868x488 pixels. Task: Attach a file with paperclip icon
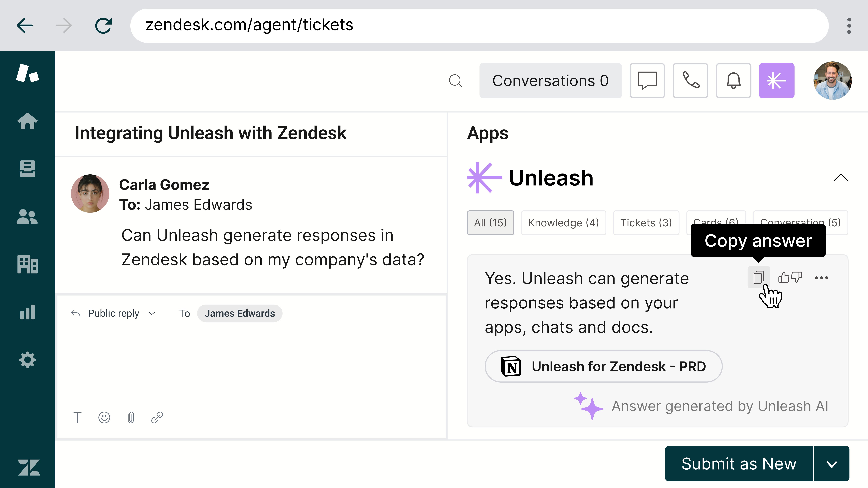(131, 418)
